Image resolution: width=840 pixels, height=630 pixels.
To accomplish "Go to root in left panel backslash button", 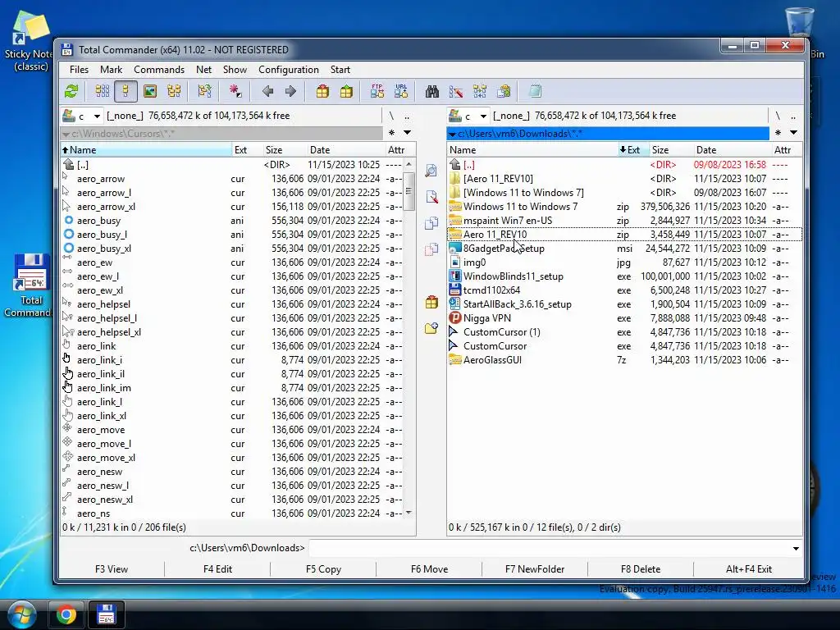I will point(391,116).
